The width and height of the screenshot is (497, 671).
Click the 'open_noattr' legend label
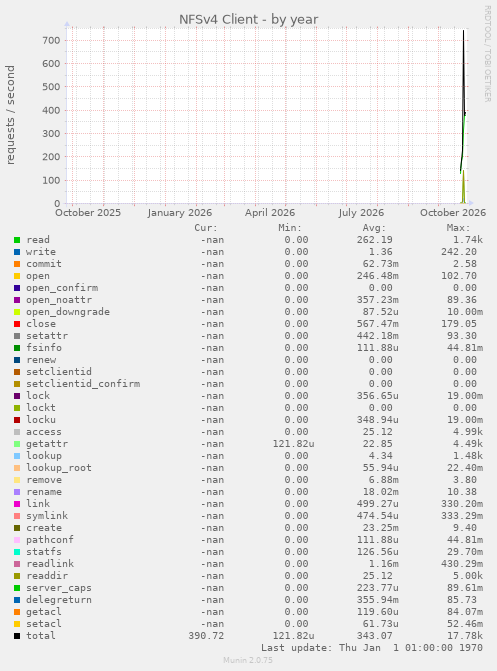pos(59,300)
